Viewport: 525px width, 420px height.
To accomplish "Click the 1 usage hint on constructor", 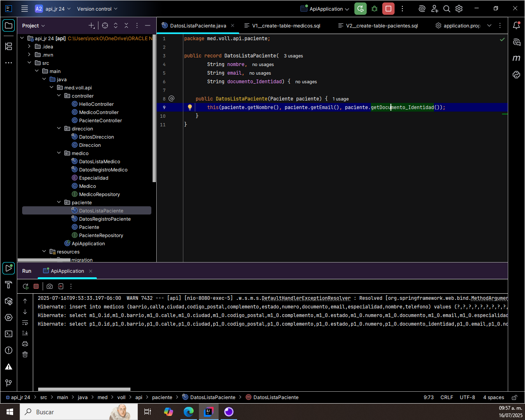I will pyautogui.click(x=340, y=99).
